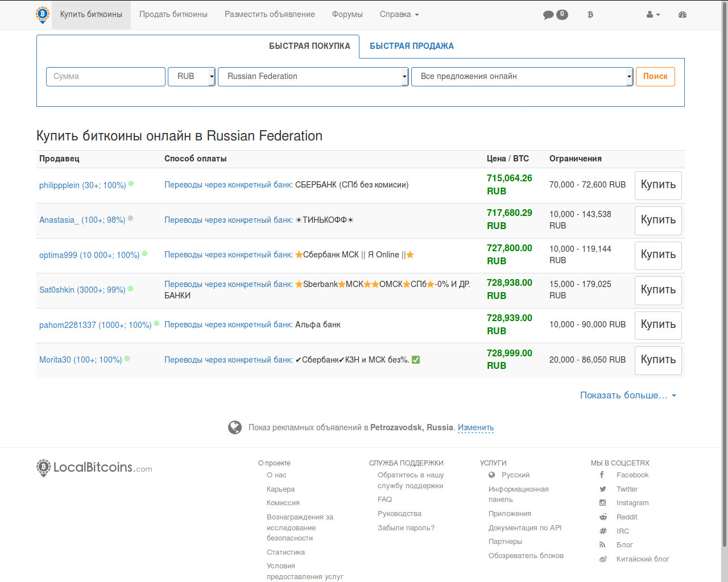Click the LocalBitcoins.com footer logo
Screen dimensions: 728x582
point(94,468)
